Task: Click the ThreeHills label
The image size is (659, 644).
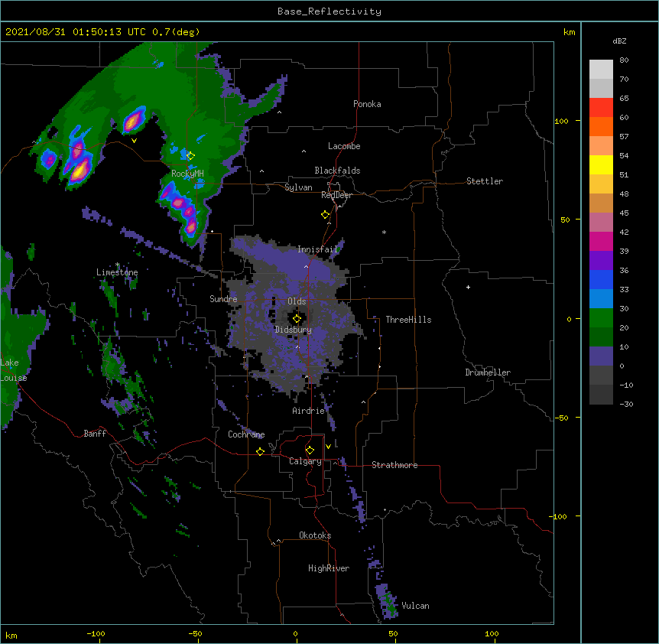Action: (x=408, y=320)
